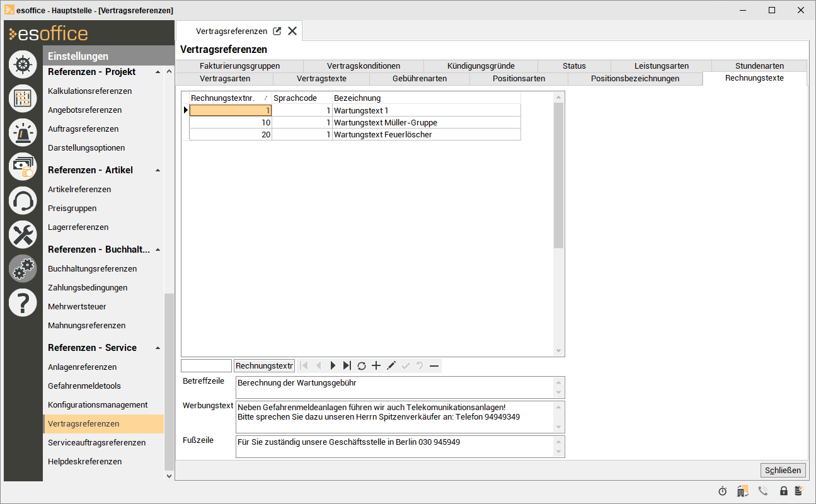Click the lock icon in status bar
This screenshot has width=816, height=504.
pos(784,491)
